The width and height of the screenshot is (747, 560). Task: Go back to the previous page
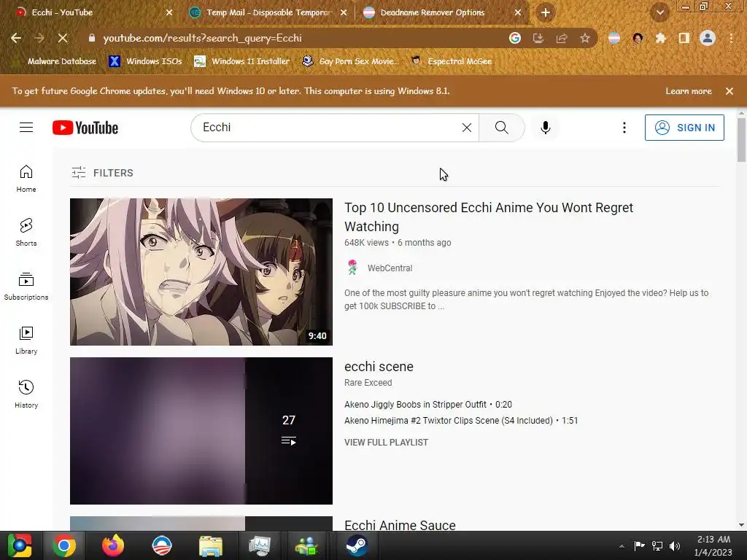[x=16, y=38]
